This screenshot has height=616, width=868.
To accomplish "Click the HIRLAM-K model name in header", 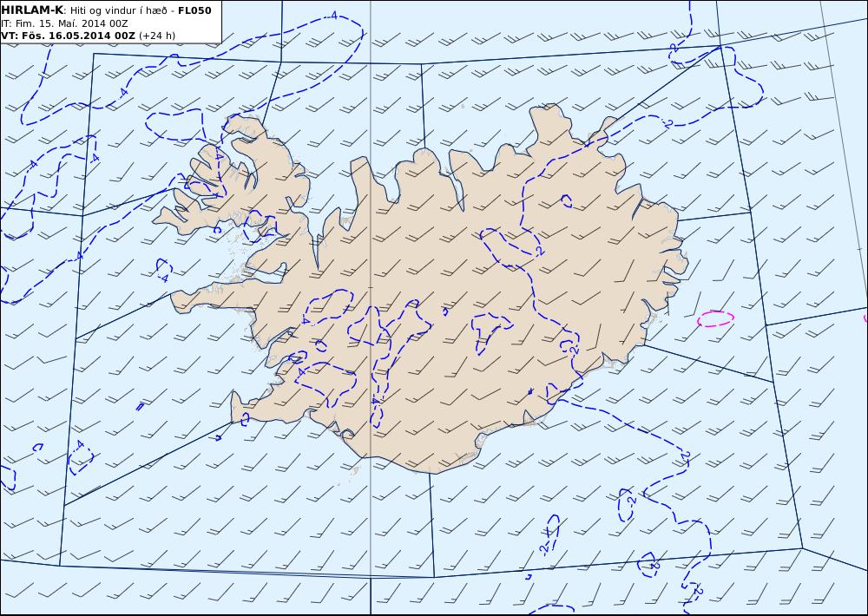I will coord(32,10).
